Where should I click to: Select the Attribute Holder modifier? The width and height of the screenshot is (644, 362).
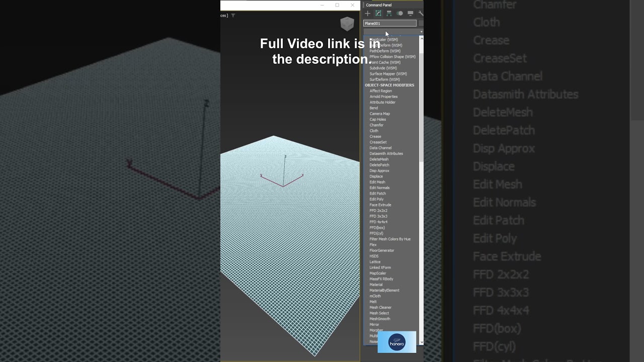(x=382, y=102)
